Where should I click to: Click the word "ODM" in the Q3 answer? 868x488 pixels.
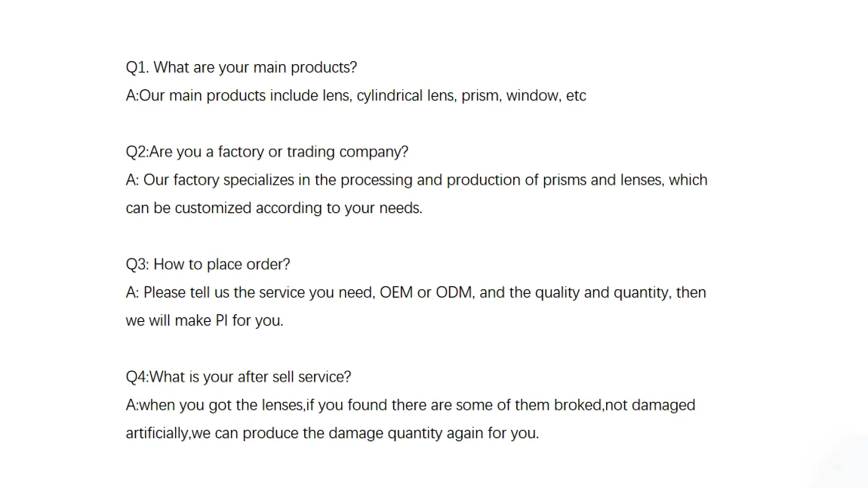(x=454, y=292)
